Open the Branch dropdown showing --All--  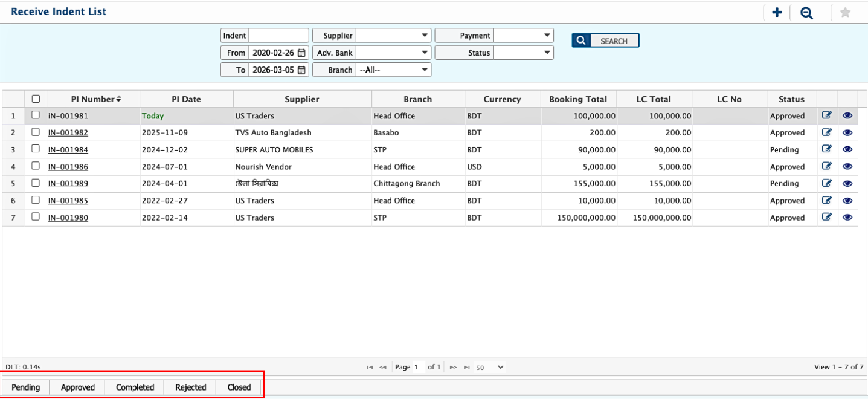click(x=393, y=70)
